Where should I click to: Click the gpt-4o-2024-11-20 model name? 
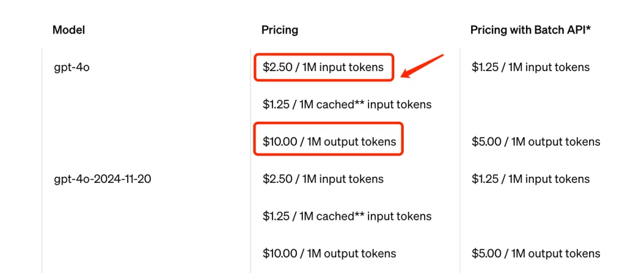pyautogui.click(x=103, y=179)
